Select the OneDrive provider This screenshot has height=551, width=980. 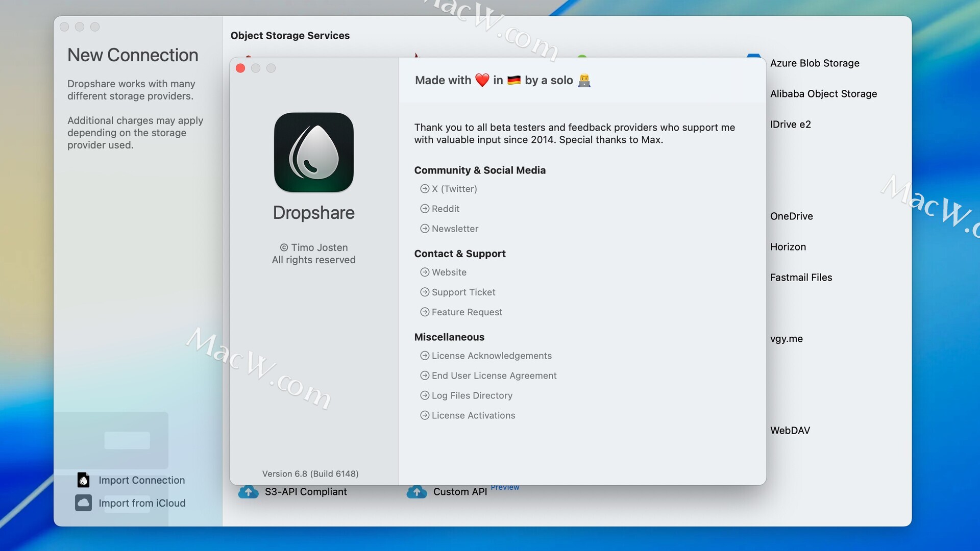coord(791,216)
